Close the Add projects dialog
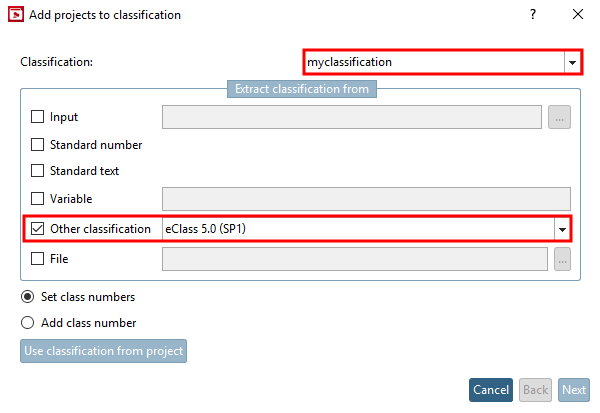The height and width of the screenshot is (413, 600). coord(578,15)
